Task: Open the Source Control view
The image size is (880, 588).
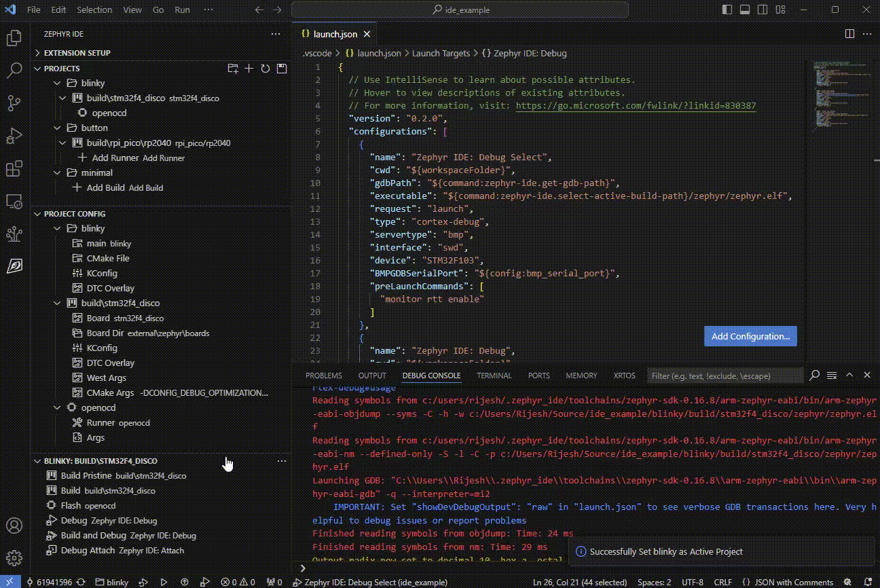Action: pos(14,103)
